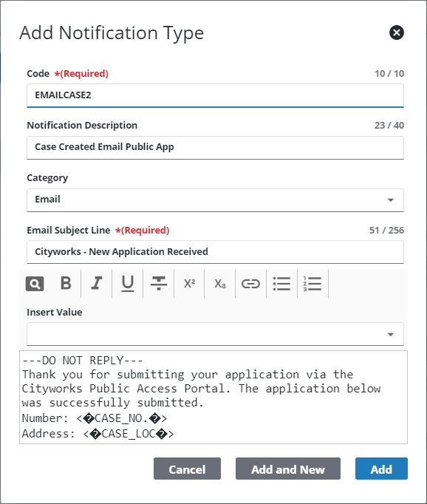The height and width of the screenshot is (504, 427).
Task: Apply subscript formatting
Action: pos(219,284)
